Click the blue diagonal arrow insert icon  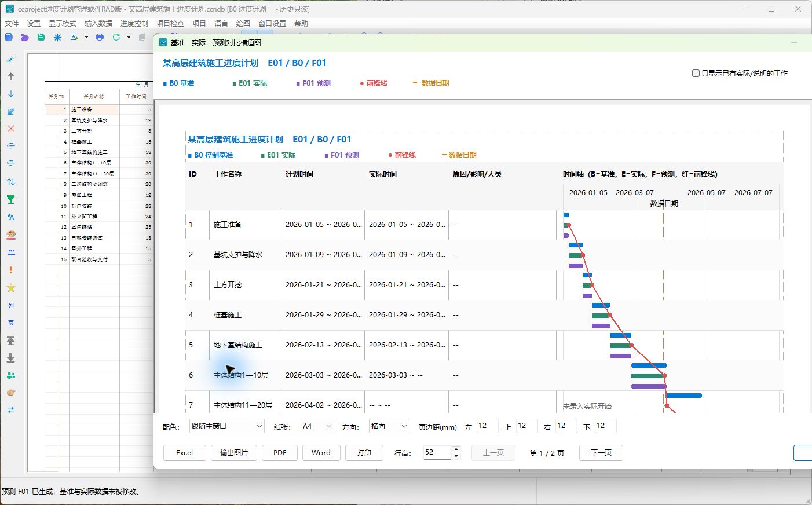coord(11,111)
